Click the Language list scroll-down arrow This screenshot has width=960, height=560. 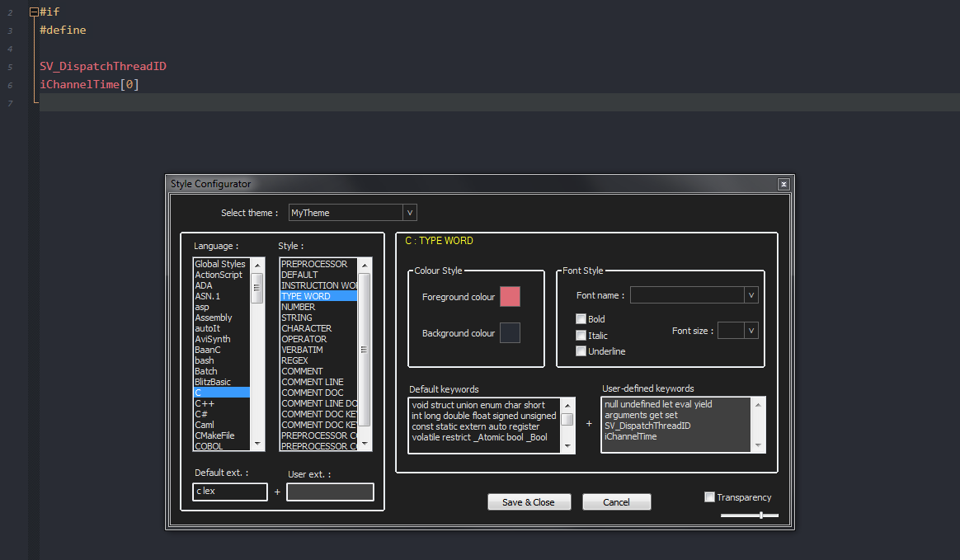(x=257, y=444)
